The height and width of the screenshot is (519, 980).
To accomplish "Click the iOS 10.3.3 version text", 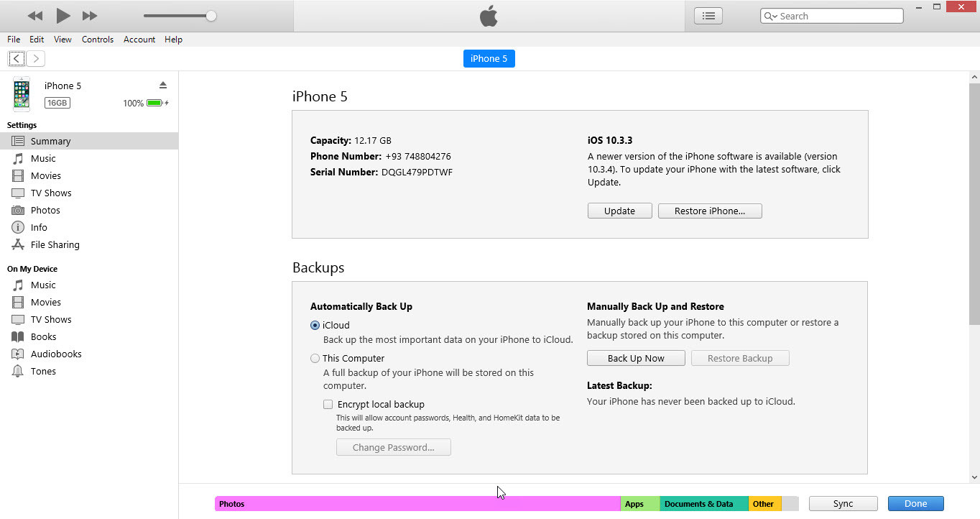I will coord(610,140).
